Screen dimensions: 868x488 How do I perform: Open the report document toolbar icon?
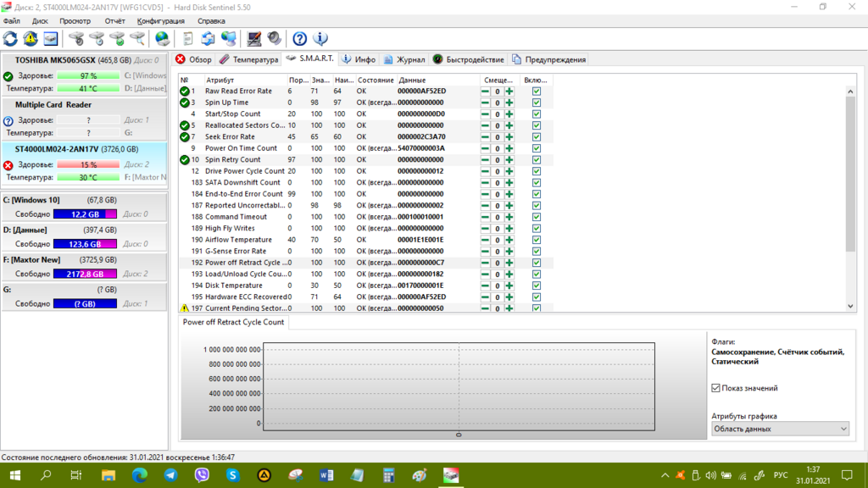coord(187,39)
